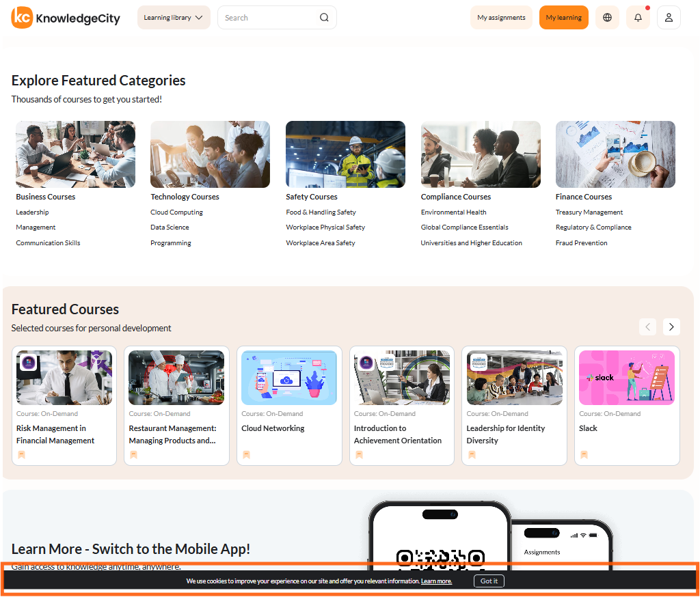Open the notifications bell
700x597 pixels.
coord(638,17)
